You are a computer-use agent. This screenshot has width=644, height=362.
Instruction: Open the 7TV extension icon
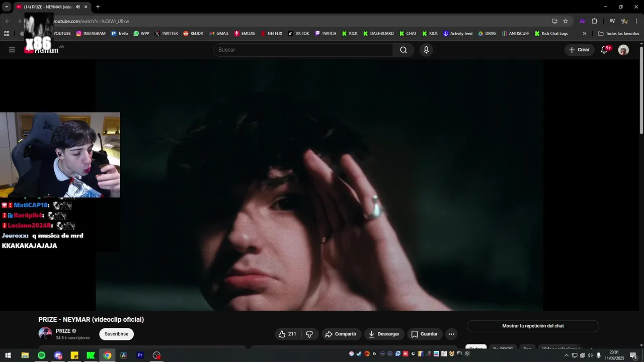coord(582,21)
